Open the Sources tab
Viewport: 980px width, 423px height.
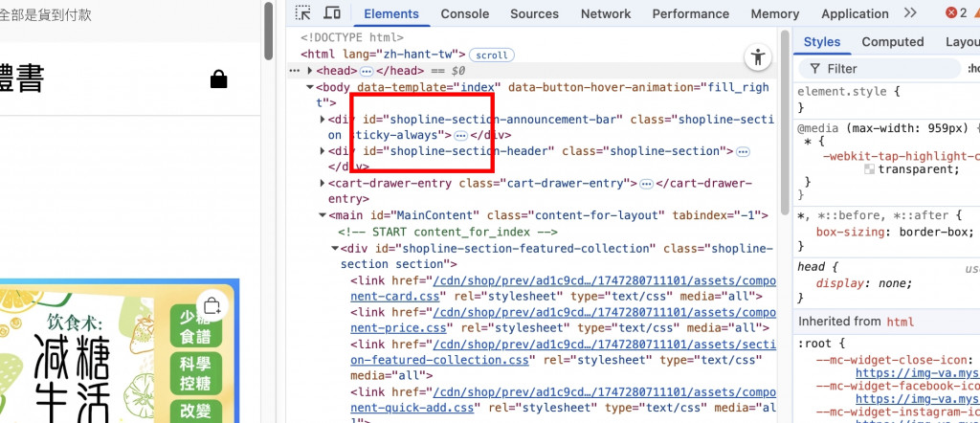534,13
